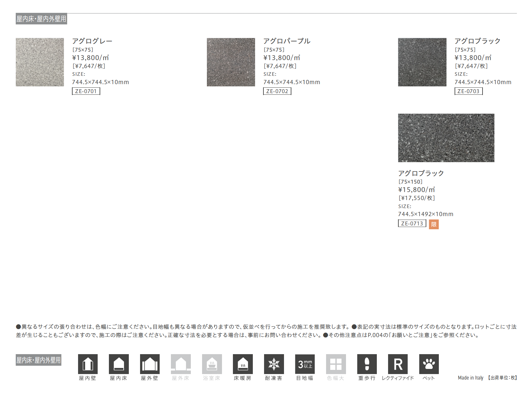This screenshot has width=532, height=393.
Task: Click the greyed-out 屋外床 outdoor floor icon
Action: [x=181, y=364]
